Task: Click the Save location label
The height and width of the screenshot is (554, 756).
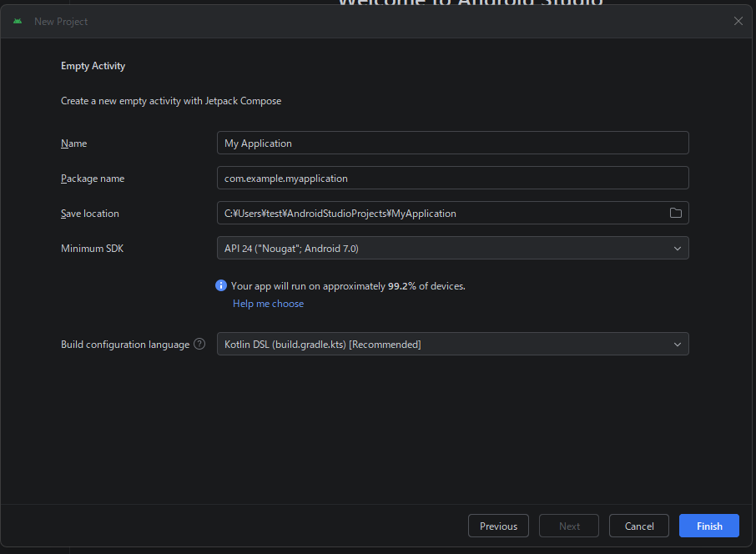Action: click(90, 214)
